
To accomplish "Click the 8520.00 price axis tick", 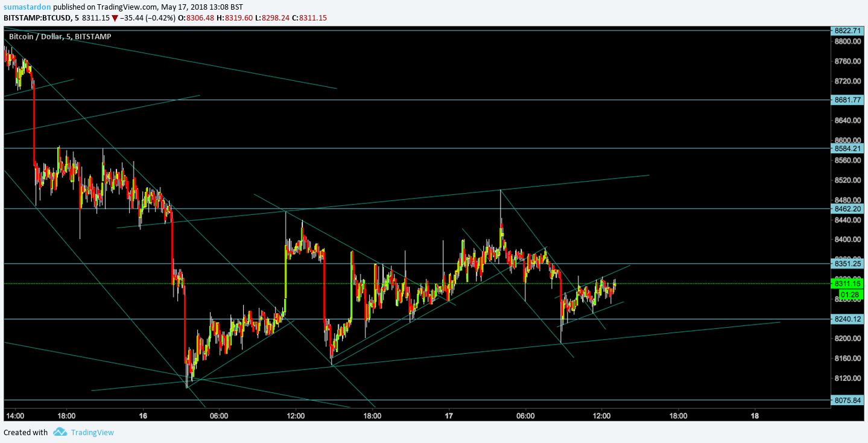I will tap(847, 180).
